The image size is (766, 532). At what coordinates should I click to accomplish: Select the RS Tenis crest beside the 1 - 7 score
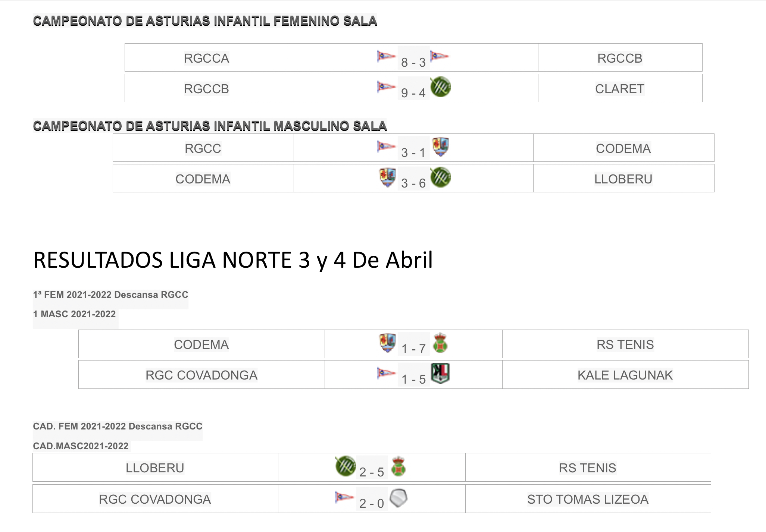coord(440,343)
